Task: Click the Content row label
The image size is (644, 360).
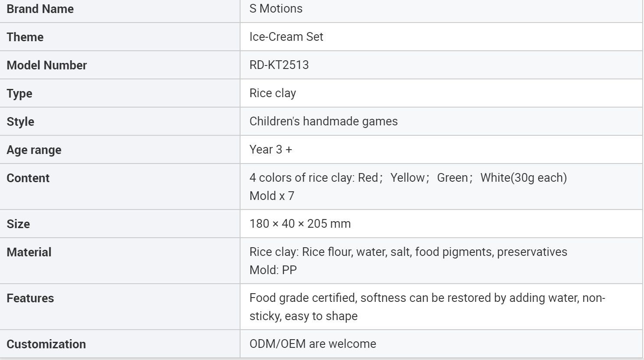Action: [x=28, y=178]
